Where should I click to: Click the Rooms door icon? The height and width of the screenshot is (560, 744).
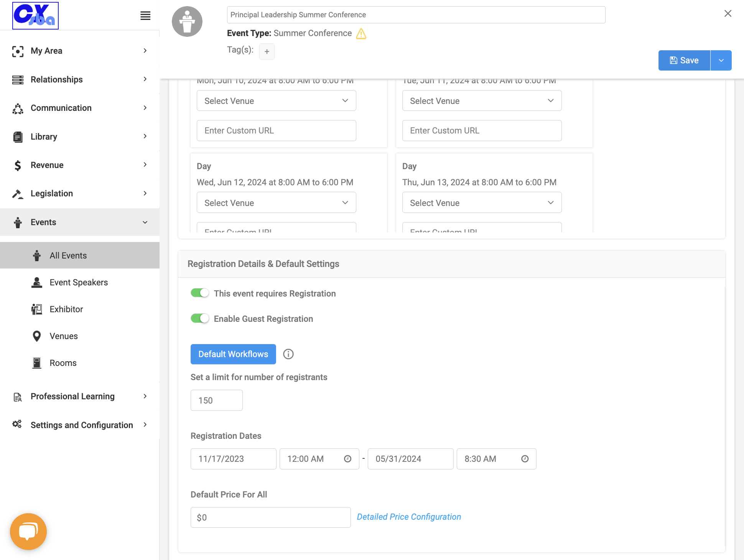pos(37,363)
